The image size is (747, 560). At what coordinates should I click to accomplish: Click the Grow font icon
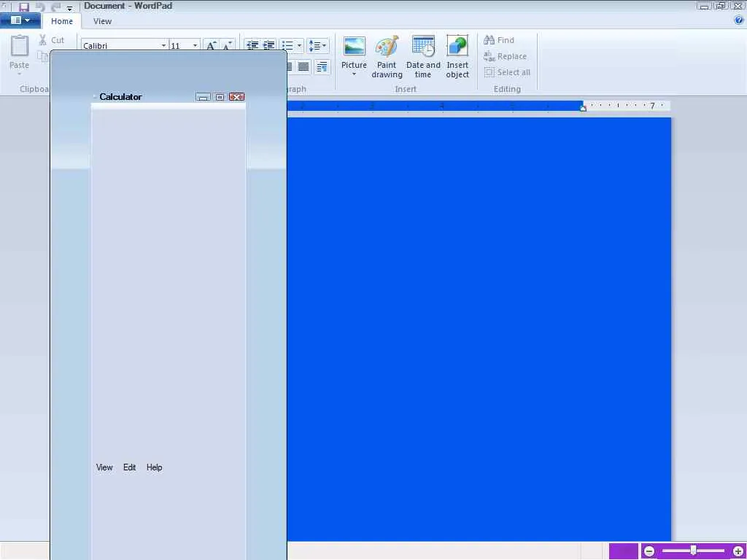(x=211, y=45)
